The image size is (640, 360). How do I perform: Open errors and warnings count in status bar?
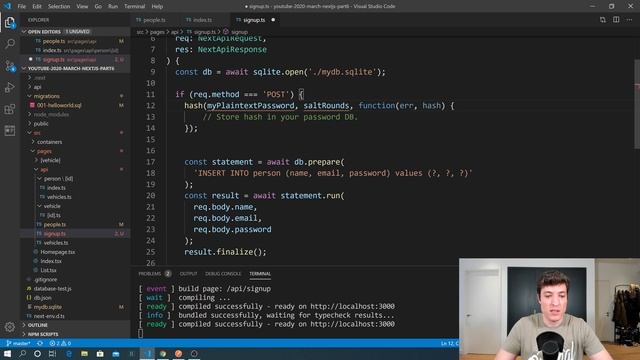tap(60, 343)
